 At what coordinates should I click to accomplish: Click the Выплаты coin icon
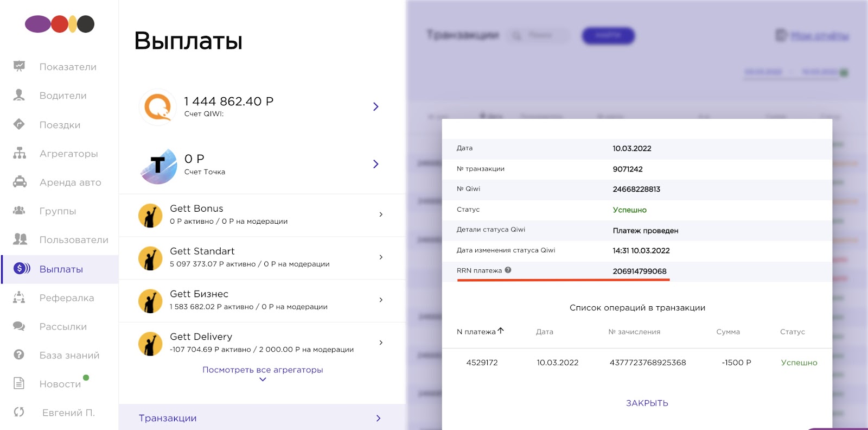click(x=22, y=268)
